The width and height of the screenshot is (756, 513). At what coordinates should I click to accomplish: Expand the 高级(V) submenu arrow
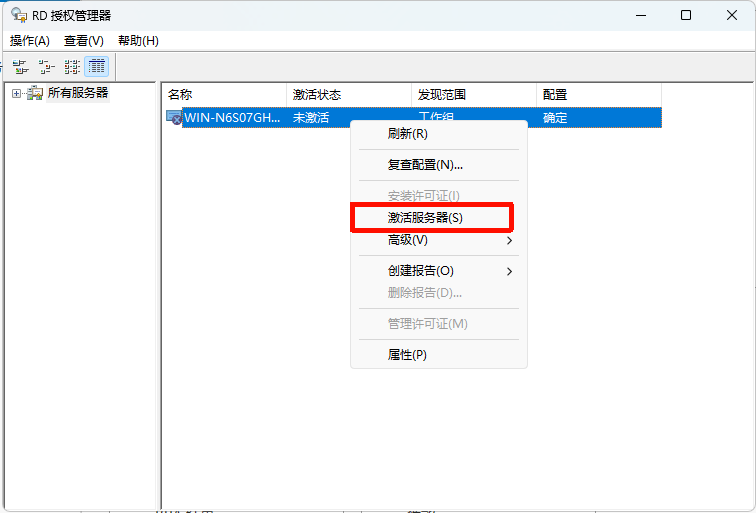click(x=509, y=241)
